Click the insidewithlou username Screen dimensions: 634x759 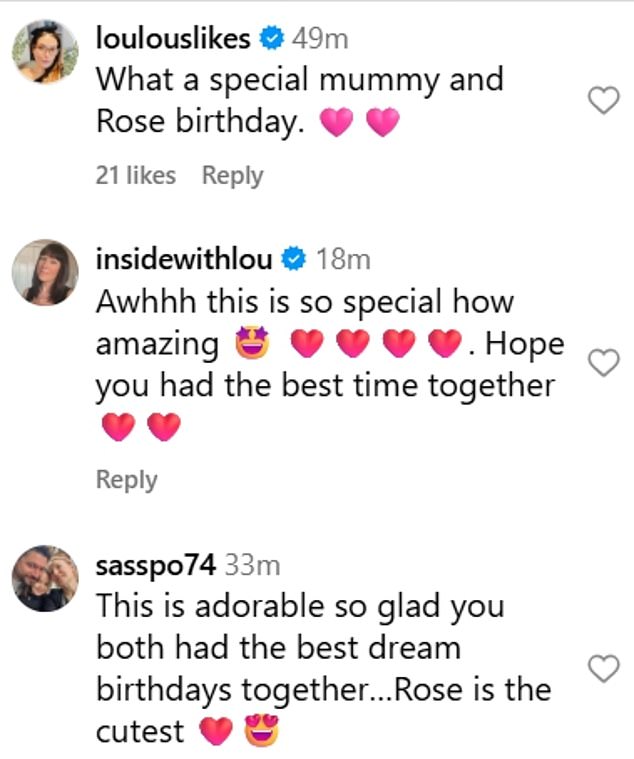(x=185, y=259)
